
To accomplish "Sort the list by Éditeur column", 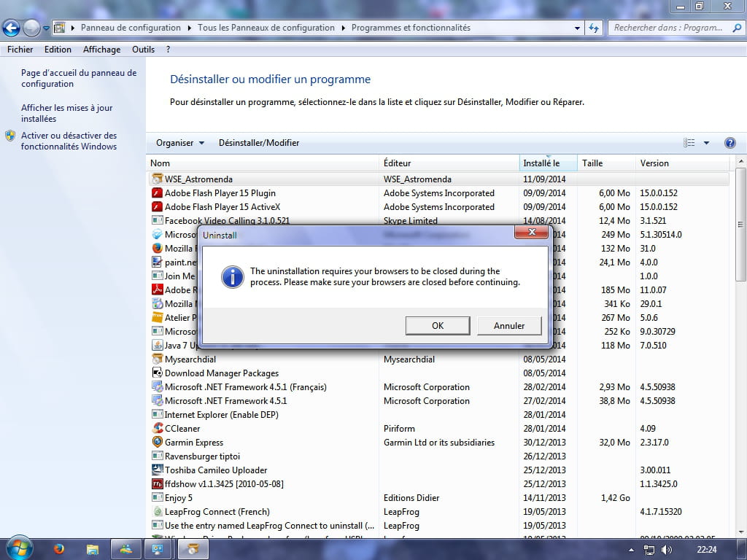I will 449,163.
